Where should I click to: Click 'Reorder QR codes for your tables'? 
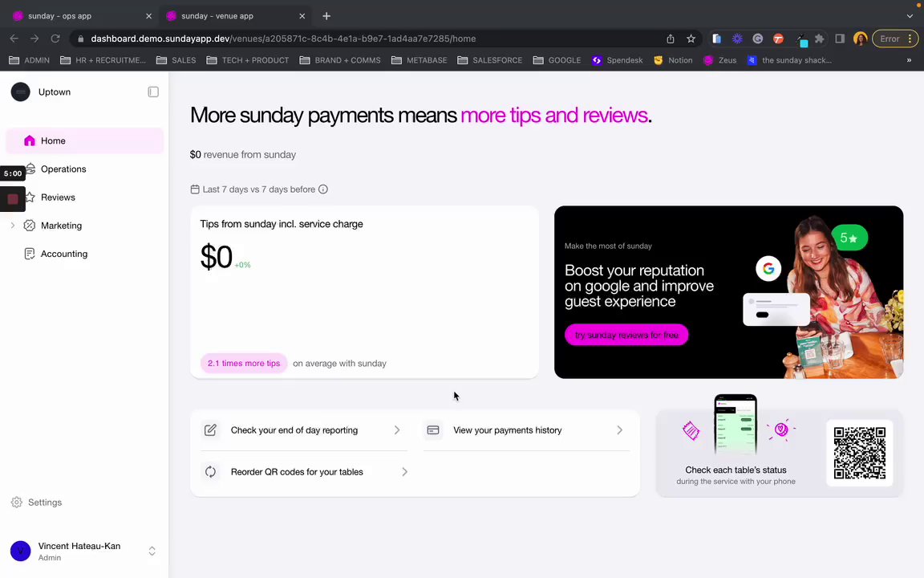297,472
